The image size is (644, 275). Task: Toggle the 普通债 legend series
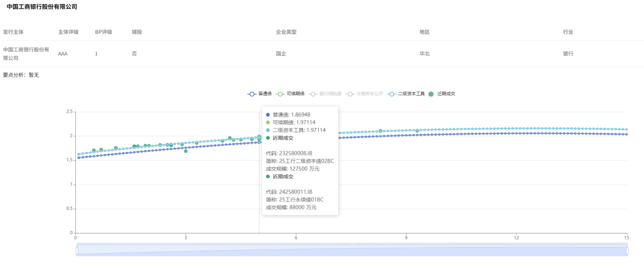259,94
